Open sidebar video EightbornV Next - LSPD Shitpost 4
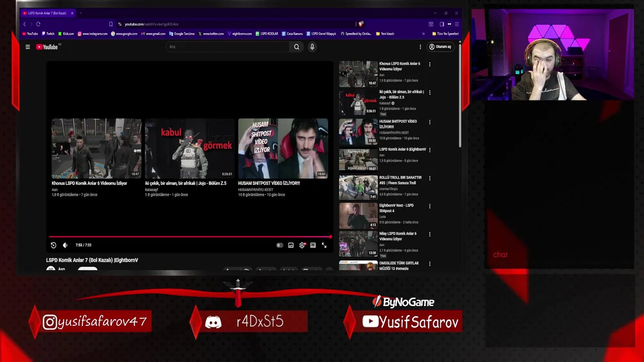 [396, 208]
